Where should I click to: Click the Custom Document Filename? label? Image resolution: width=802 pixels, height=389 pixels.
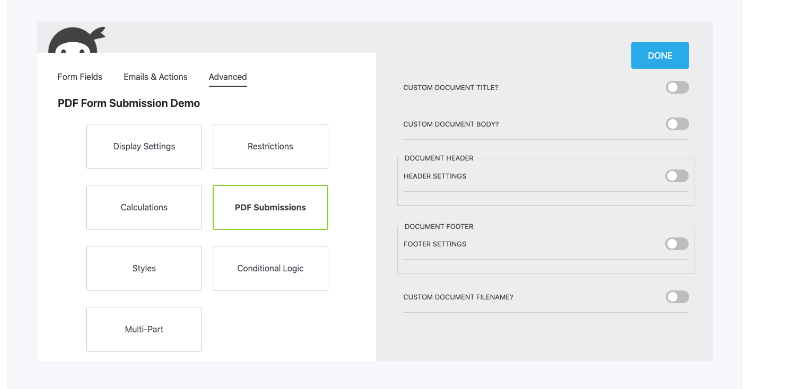(458, 297)
